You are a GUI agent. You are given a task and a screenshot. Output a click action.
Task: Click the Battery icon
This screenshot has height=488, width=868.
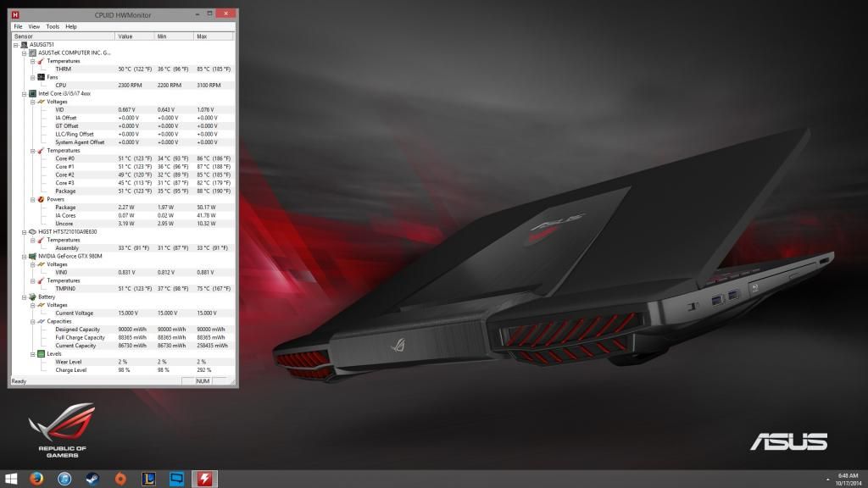[x=33, y=297]
